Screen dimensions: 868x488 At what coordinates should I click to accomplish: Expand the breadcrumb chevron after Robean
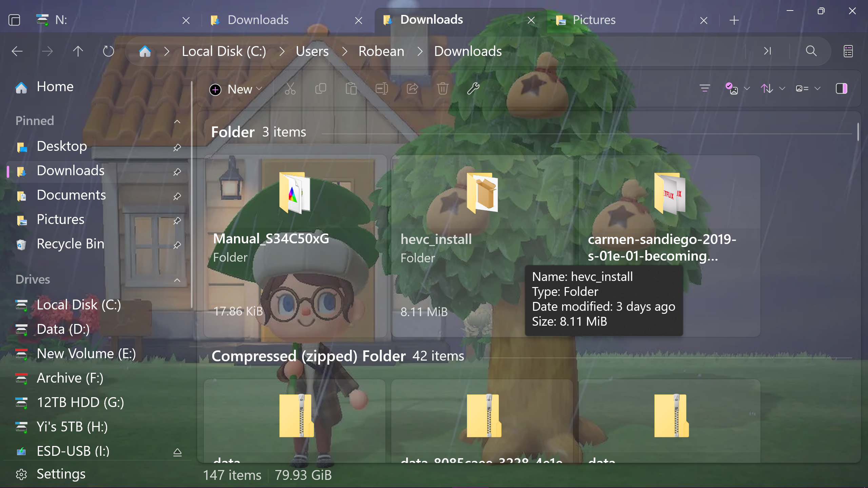tap(420, 52)
